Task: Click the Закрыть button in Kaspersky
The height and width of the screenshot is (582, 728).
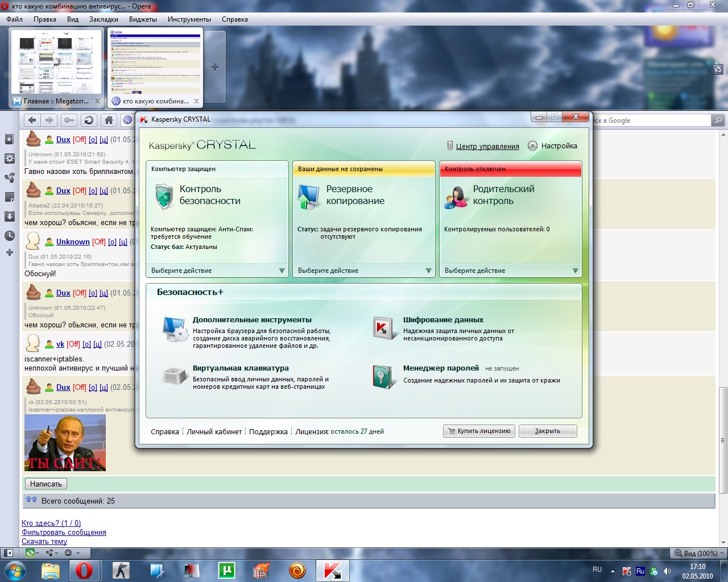Action: pos(548,431)
